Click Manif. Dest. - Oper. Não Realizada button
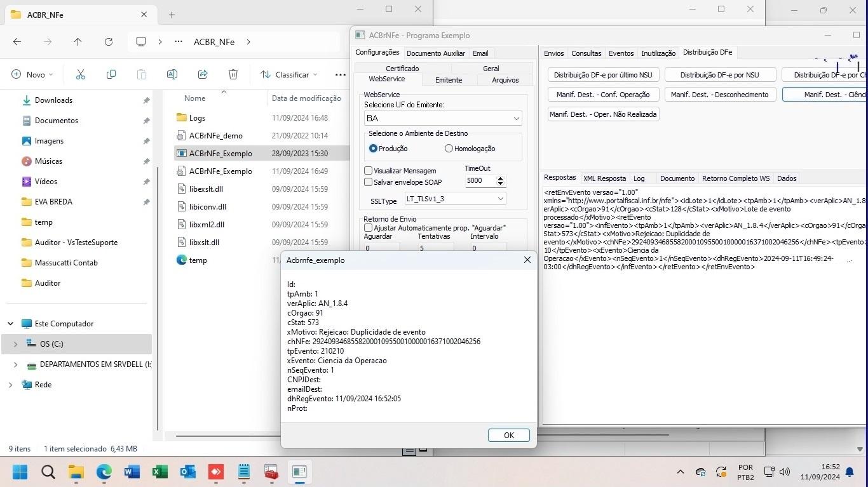The width and height of the screenshot is (868, 487). click(x=604, y=114)
